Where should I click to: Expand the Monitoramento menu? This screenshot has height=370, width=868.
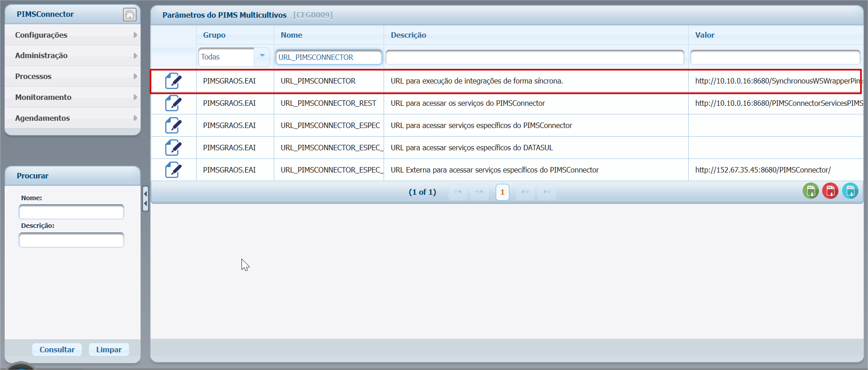click(73, 97)
